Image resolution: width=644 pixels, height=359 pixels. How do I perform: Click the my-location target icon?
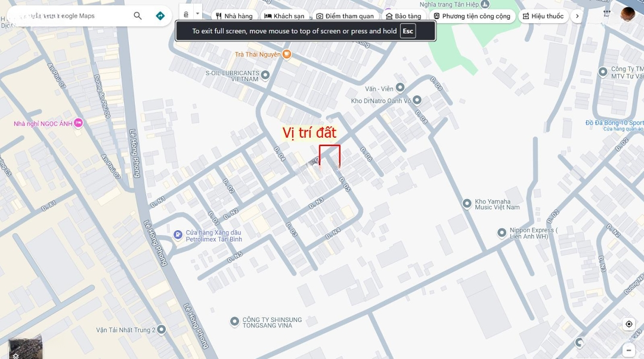tap(629, 324)
